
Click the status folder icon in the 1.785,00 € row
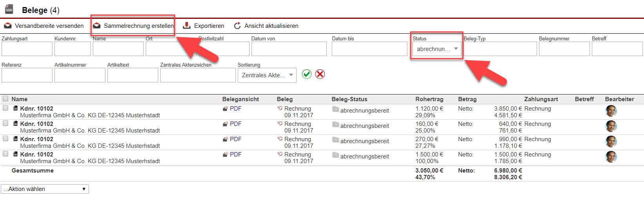coord(335,155)
